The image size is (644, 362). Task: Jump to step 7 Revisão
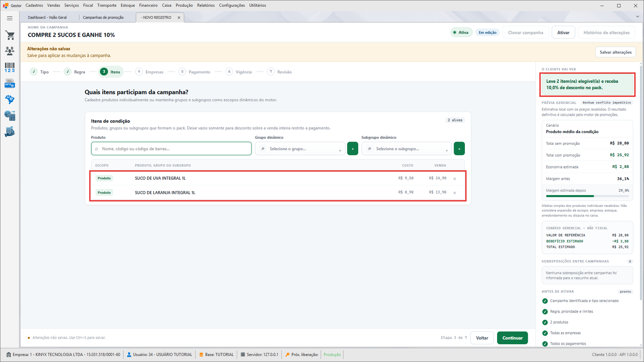[x=279, y=72]
